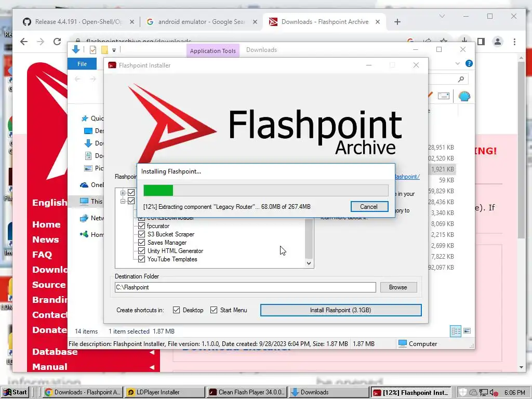Switch to details view in Explorer
This screenshot has height=399, width=532.
[x=455, y=331]
